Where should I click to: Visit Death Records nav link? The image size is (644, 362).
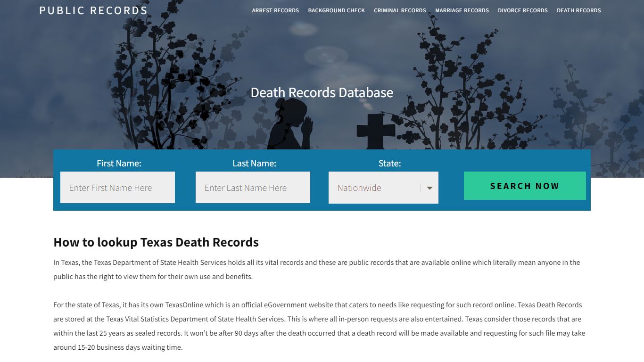579,10
